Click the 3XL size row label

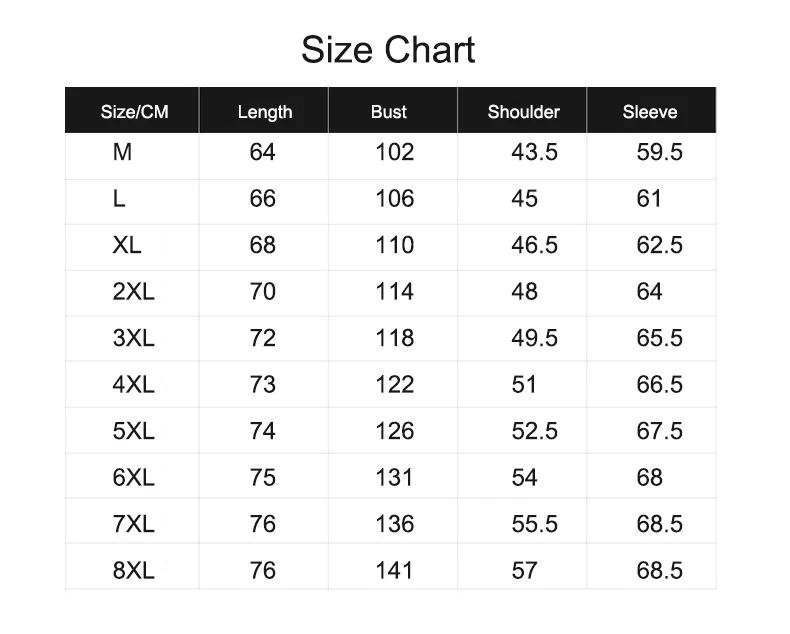(134, 338)
